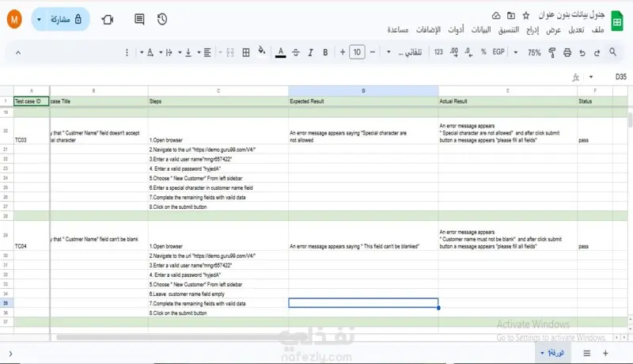Star the spreadsheet document
This screenshot has width=633, height=364.
coord(525,15)
